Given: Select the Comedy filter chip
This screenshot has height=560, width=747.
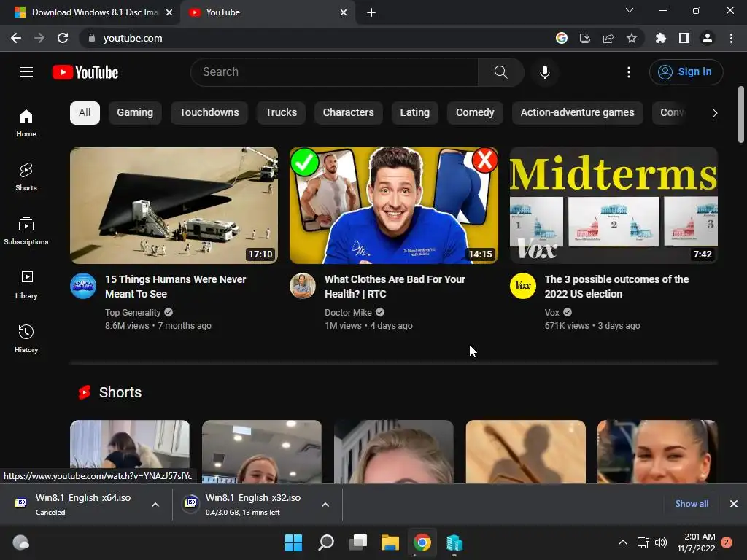Looking at the screenshot, I should (x=475, y=113).
